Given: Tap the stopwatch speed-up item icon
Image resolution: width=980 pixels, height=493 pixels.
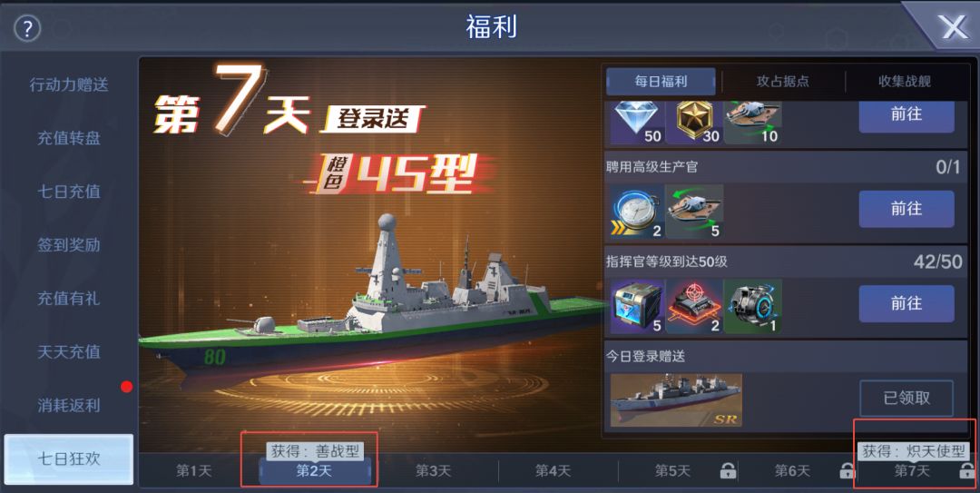Looking at the screenshot, I should click(x=636, y=212).
